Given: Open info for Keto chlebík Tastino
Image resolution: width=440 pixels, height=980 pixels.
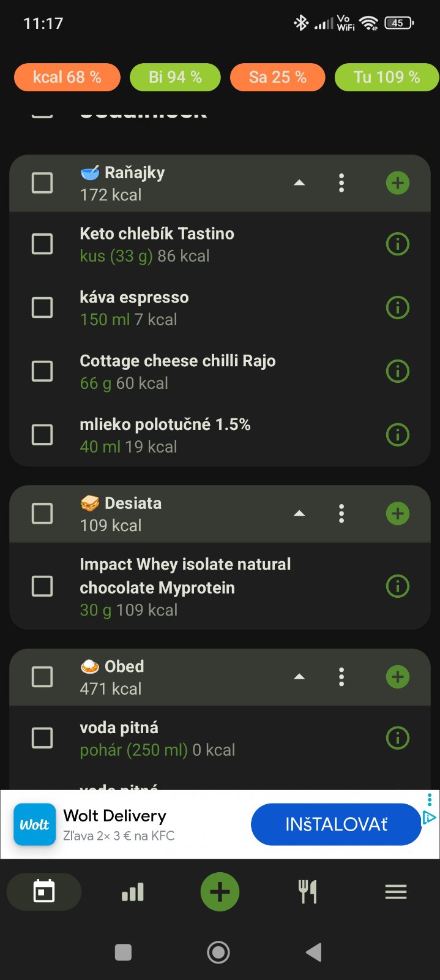Looking at the screenshot, I should pyautogui.click(x=398, y=244).
